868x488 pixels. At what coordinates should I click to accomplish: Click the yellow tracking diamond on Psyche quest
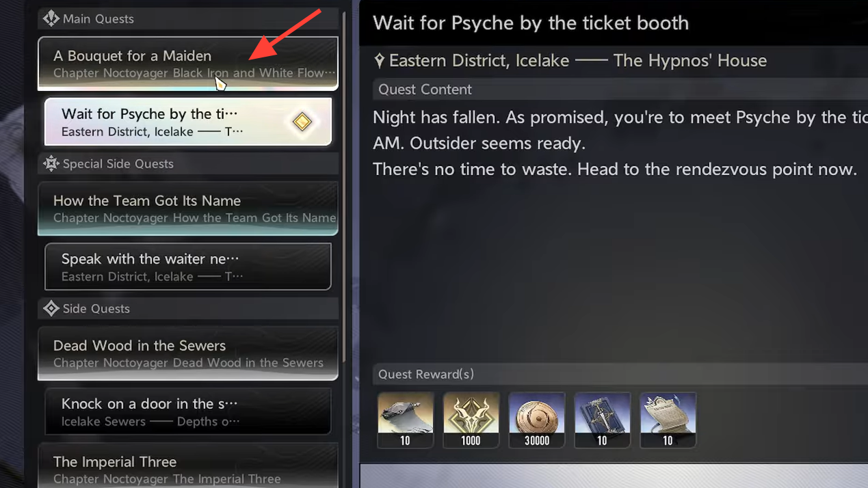coord(302,122)
